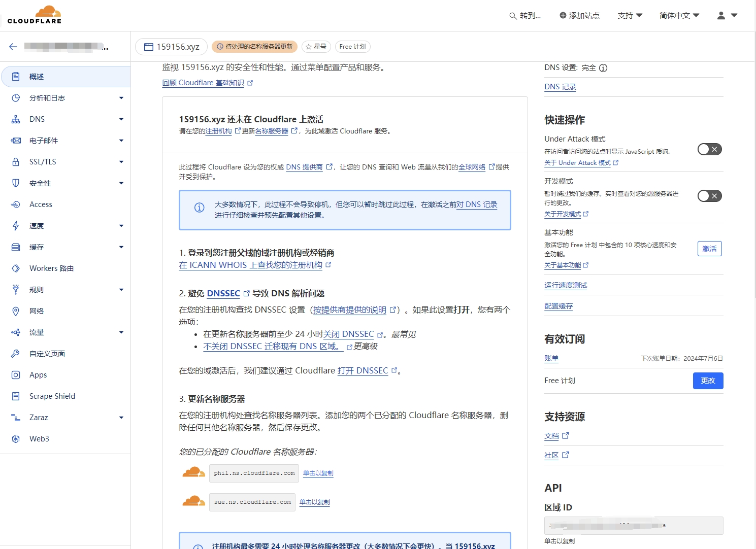Click the 概述 overview icon
This screenshot has width=756, height=549.
(16, 77)
